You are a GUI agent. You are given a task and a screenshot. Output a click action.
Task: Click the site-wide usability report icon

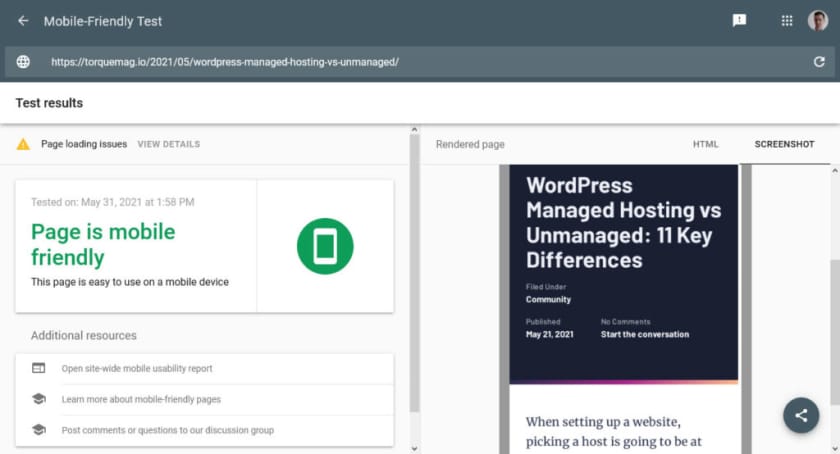[x=39, y=368]
